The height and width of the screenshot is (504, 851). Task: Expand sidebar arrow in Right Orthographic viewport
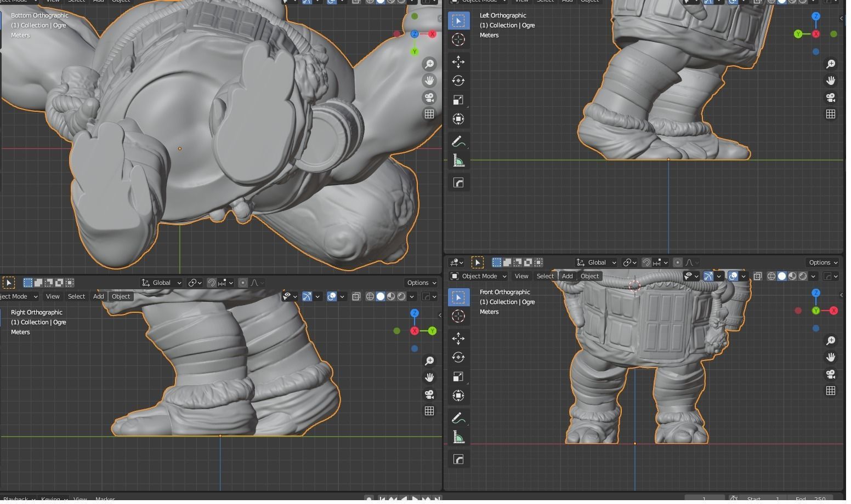440,316
